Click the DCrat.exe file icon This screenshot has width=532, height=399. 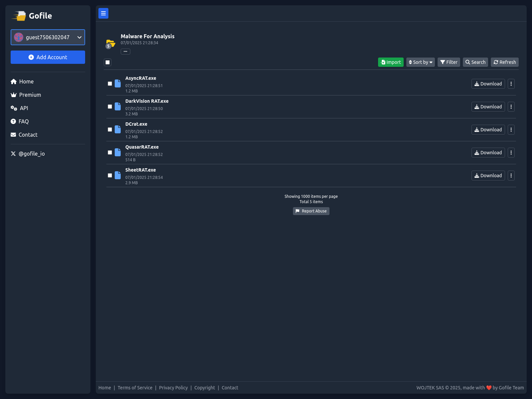pyautogui.click(x=118, y=129)
